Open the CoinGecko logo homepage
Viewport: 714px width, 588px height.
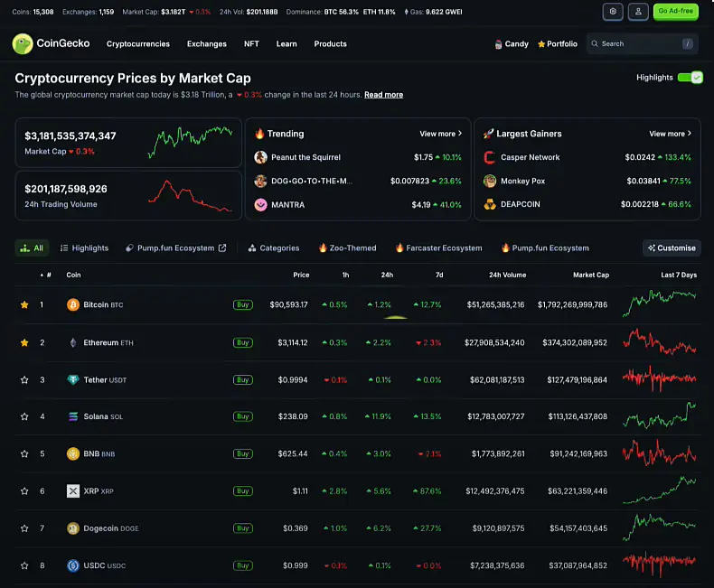[51, 43]
